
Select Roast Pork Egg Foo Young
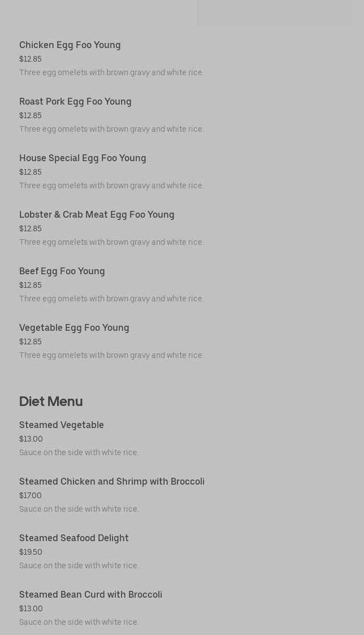(75, 102)
